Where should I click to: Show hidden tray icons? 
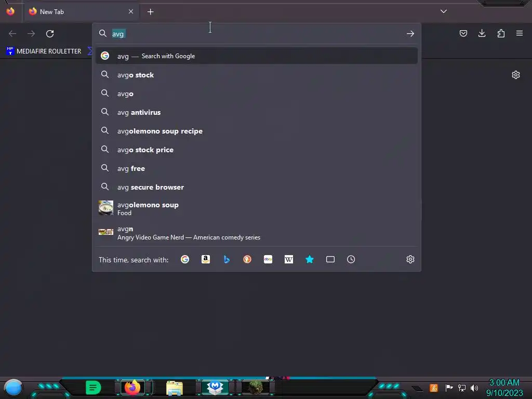pyautogui.click(x=417, y=389)
